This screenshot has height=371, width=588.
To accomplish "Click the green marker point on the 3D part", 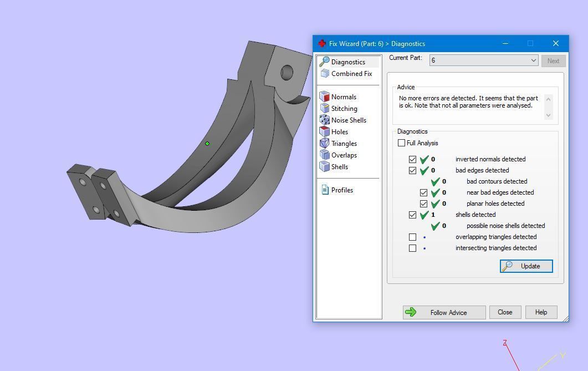I will coord(207,144).
